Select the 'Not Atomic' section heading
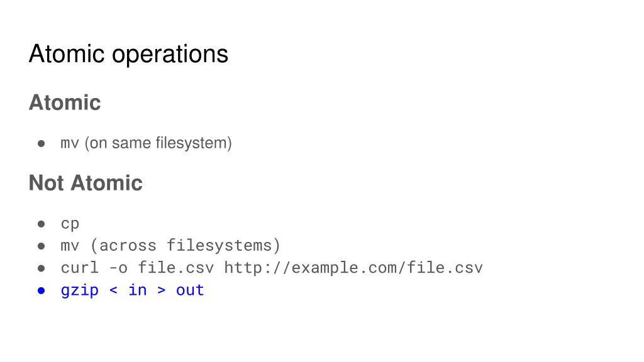Screen dimensions: 644x362 click(86, 183)
